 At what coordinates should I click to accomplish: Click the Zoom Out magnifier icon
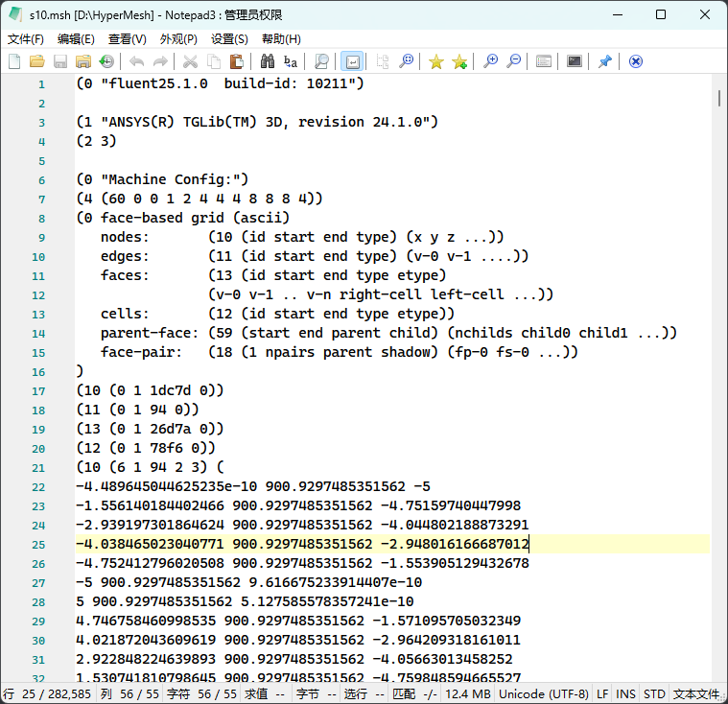(x=514, y=61)
